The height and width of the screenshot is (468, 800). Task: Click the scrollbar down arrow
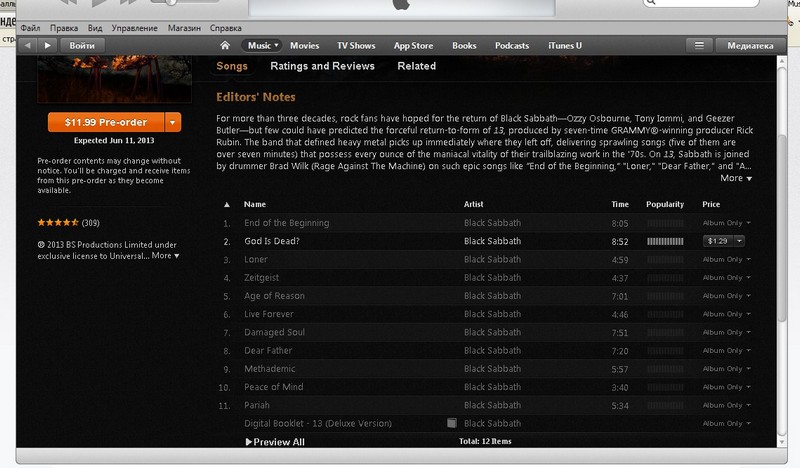coord(782,442)
